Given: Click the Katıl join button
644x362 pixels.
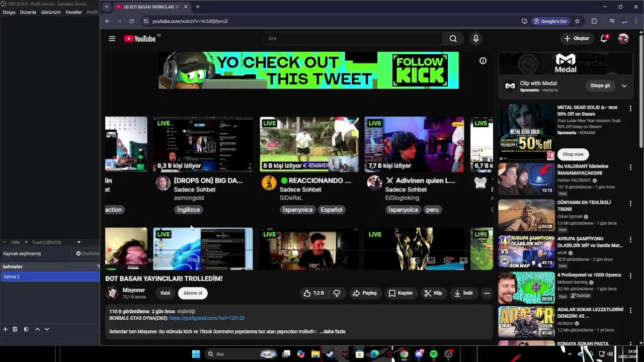Looking at the screenshot, I should tap(166, 293).
